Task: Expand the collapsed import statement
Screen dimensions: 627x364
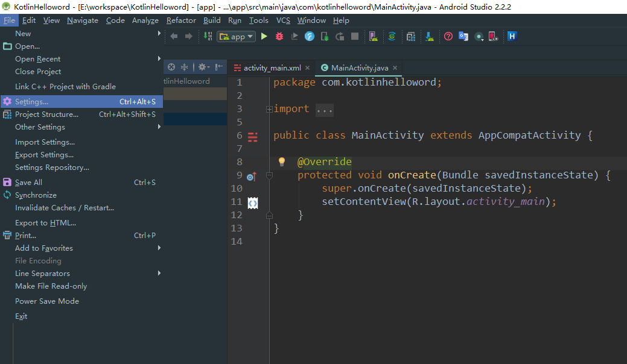Action: click(x=269, y=109)
